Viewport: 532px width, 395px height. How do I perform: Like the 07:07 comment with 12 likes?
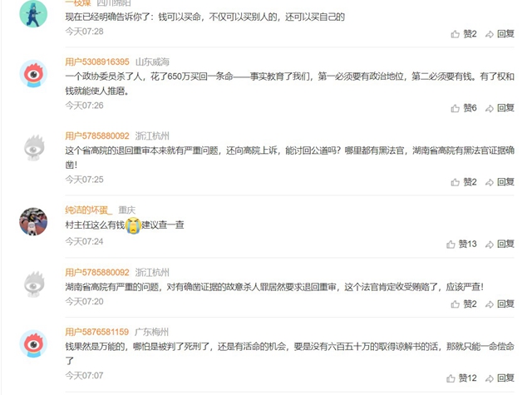tap(461, 378)
